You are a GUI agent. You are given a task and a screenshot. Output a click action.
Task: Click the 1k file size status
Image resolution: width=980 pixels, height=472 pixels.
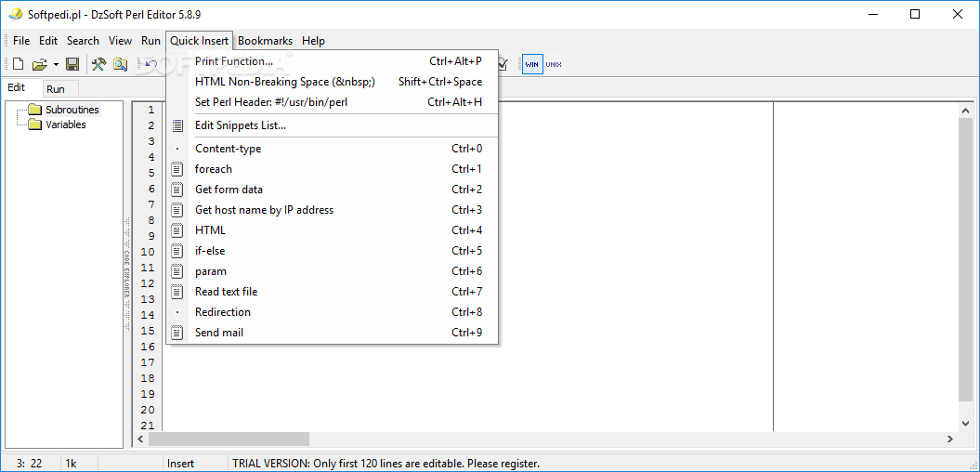coord(71,464)
